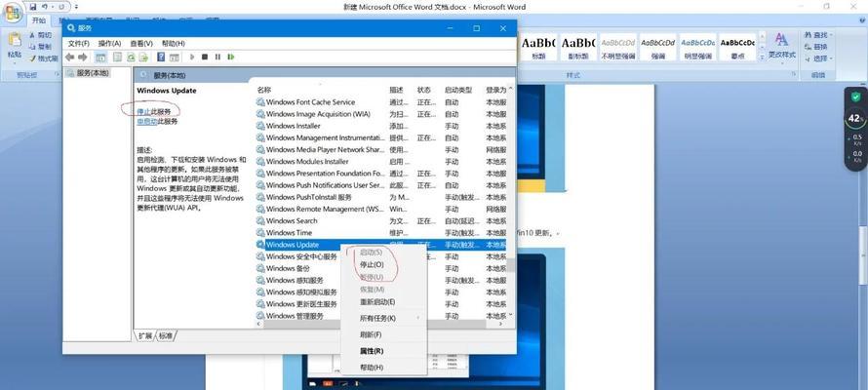Viewport: 868px width, 390px height.
Task: Click the 重启动此服务 link
Action: pos(157,121)
